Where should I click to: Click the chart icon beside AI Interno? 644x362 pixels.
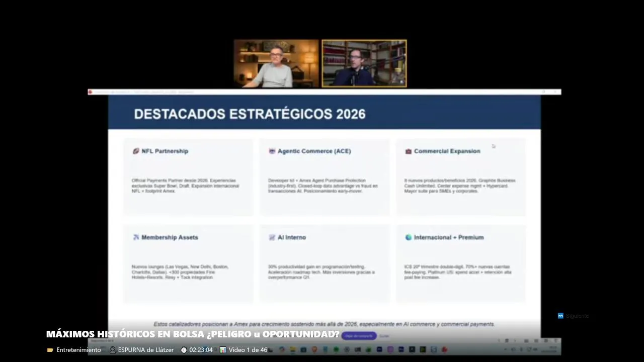272,237
